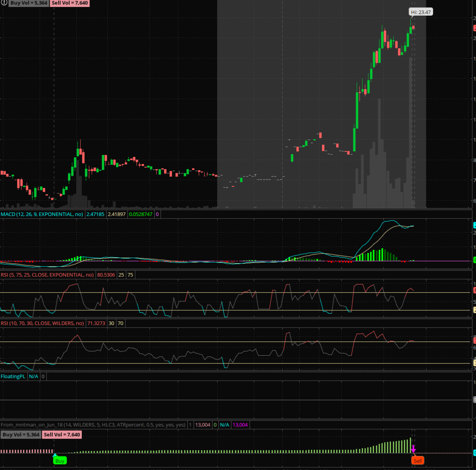Open the FloatingPL study title
The height and width of the screenshot is (470, 476).
pos(13,376)
